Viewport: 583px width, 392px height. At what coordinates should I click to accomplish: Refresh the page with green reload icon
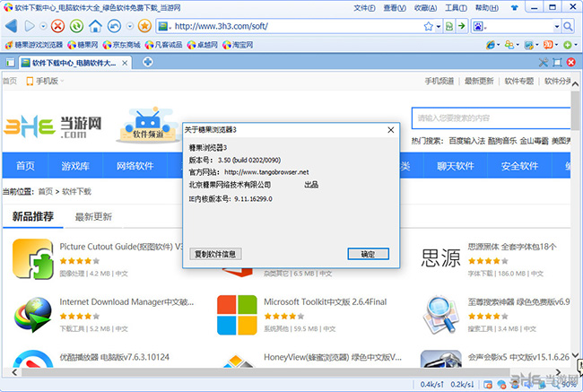pos(76,26)
